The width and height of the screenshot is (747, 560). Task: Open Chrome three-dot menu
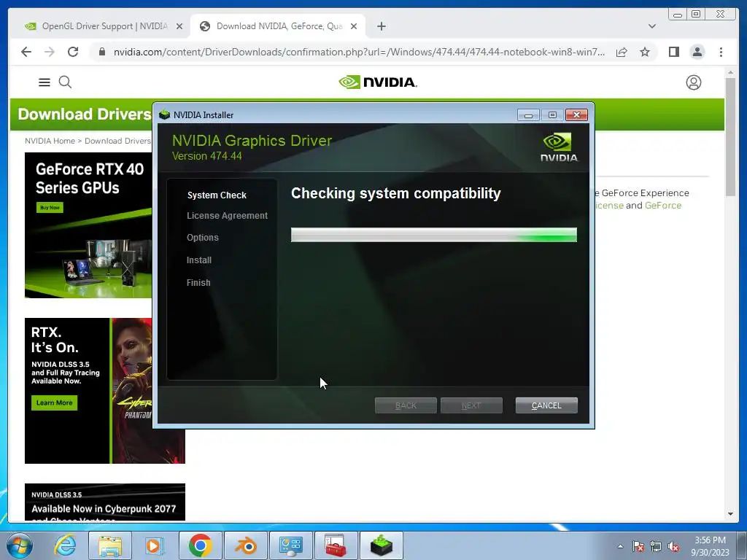coord(721,52)
